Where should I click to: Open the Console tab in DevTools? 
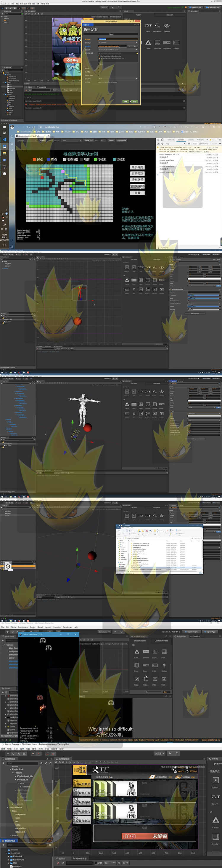tap(181, 140)
